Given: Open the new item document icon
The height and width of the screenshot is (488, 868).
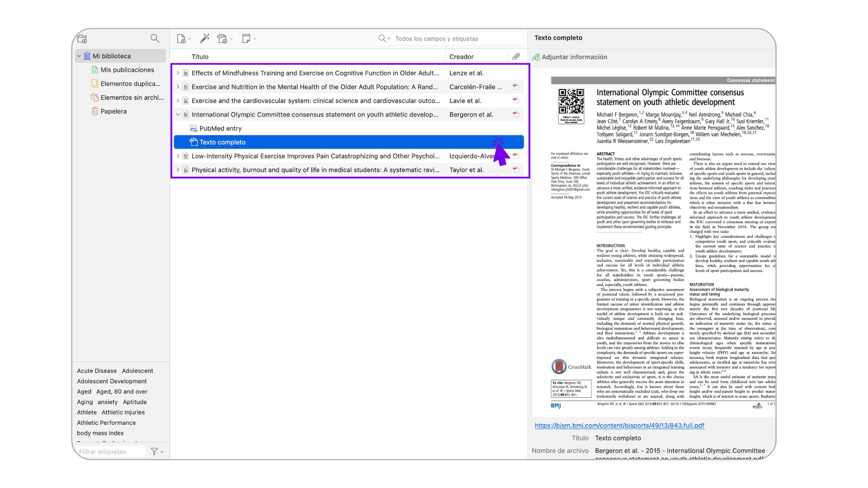Looking at the screenshot, I should (x=181, y=39).
